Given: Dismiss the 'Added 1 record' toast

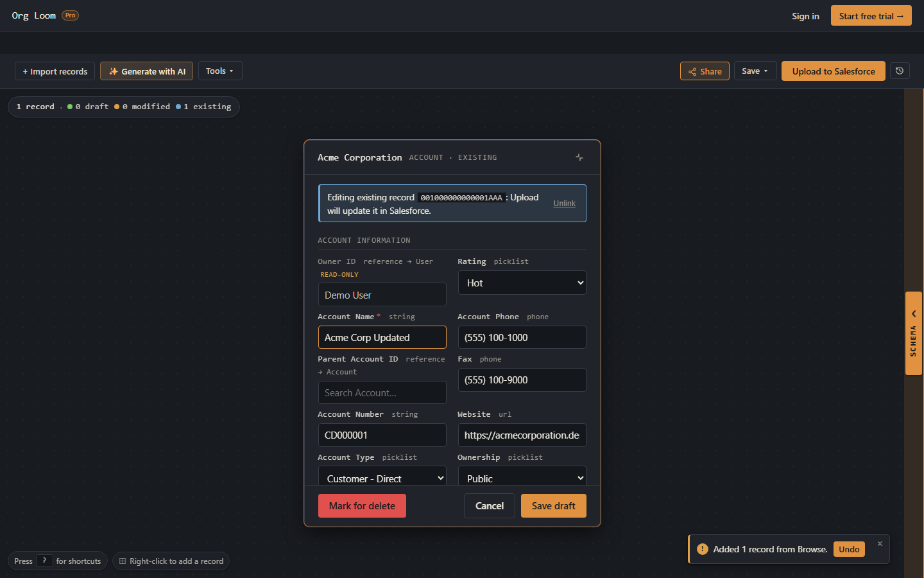Looking at the screenshot, I should pos(880,544).
